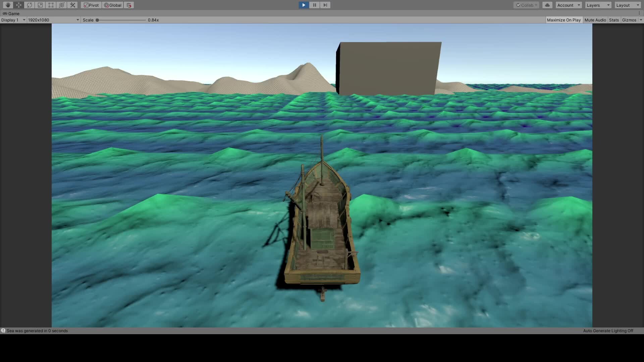Viewport: 644px width, 362px height.
Task: Open the Layout dropdown
Action: coord(627,5)
